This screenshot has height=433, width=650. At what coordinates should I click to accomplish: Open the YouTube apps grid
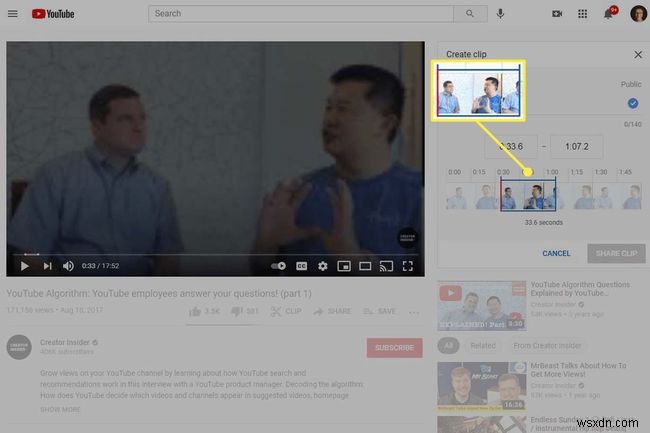click(x=582, y=14)
